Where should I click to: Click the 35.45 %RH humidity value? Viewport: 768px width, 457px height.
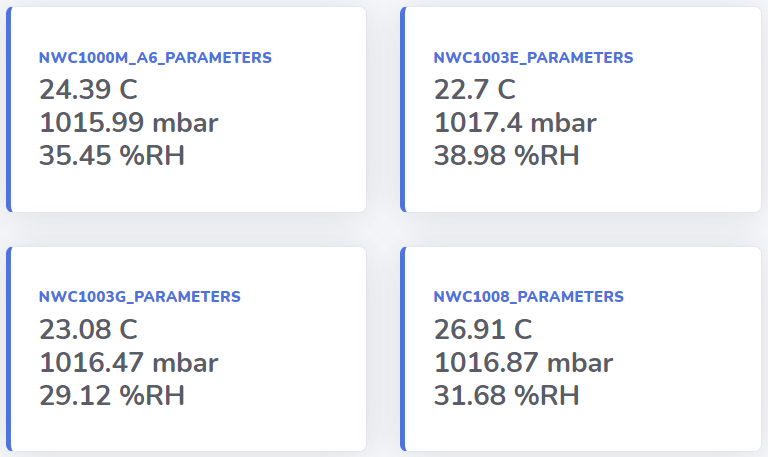coord(112,155)
